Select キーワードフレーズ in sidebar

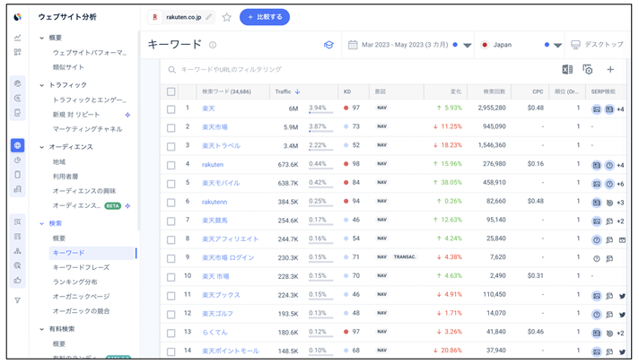81,267
